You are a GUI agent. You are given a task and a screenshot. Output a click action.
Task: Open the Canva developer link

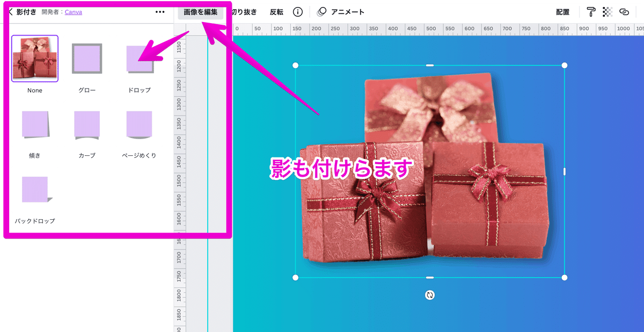pos(74,11)
